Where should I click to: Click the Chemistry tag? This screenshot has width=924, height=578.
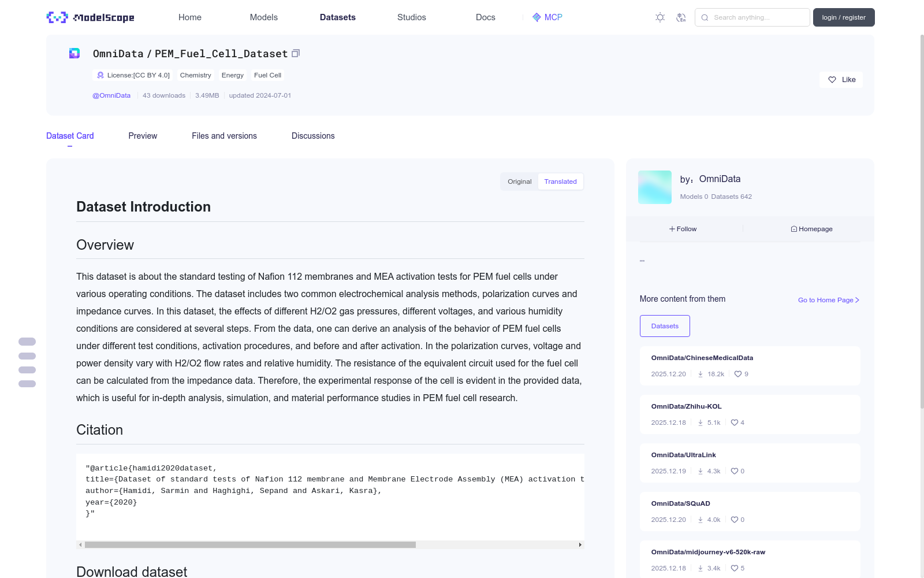pyautogui.click(x=196, y=75)
